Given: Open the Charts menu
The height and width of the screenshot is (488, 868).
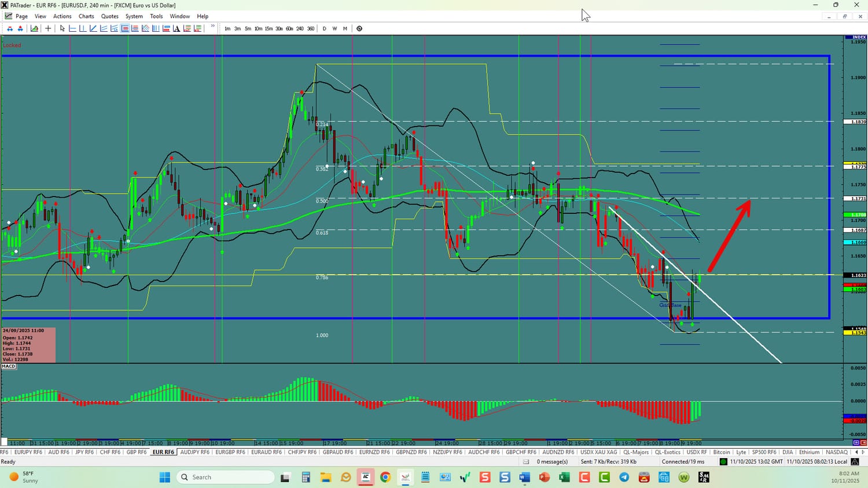Looking at the screenshot, I should pos(86,16).
